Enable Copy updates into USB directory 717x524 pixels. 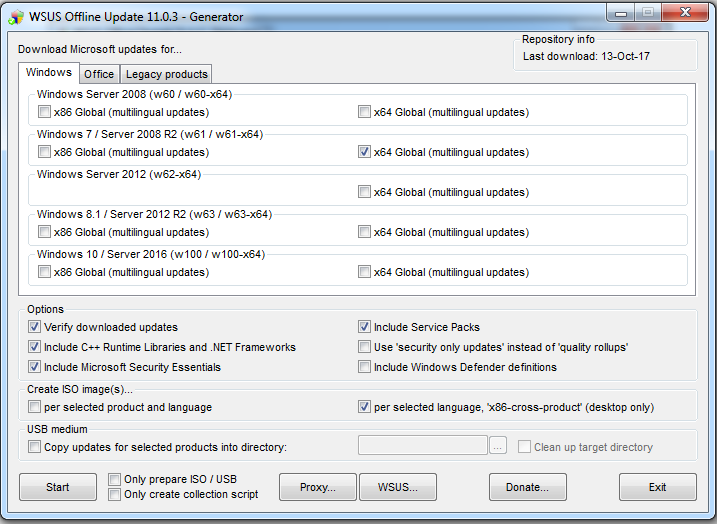35,447
